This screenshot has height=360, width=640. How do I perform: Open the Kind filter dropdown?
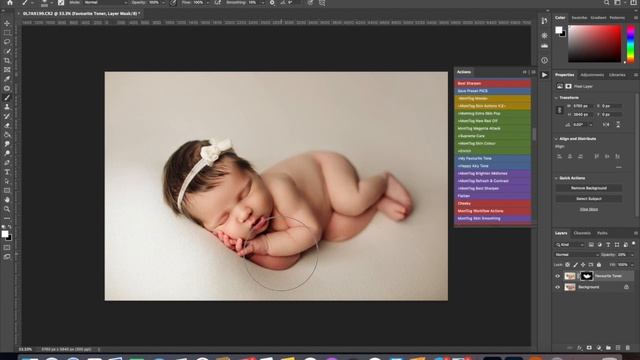pyautogui.click(x=570, y=244)
